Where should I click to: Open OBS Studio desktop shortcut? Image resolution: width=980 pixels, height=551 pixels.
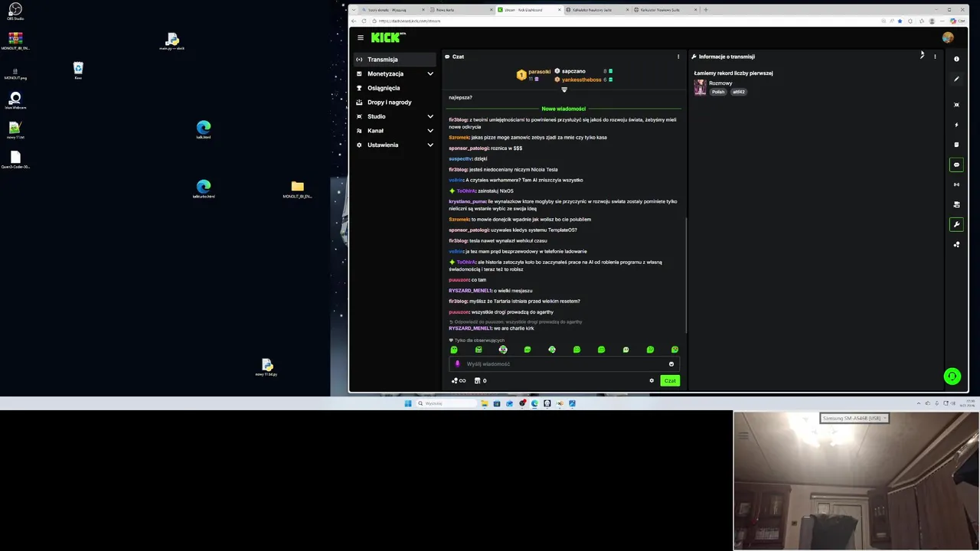point(15,11)
